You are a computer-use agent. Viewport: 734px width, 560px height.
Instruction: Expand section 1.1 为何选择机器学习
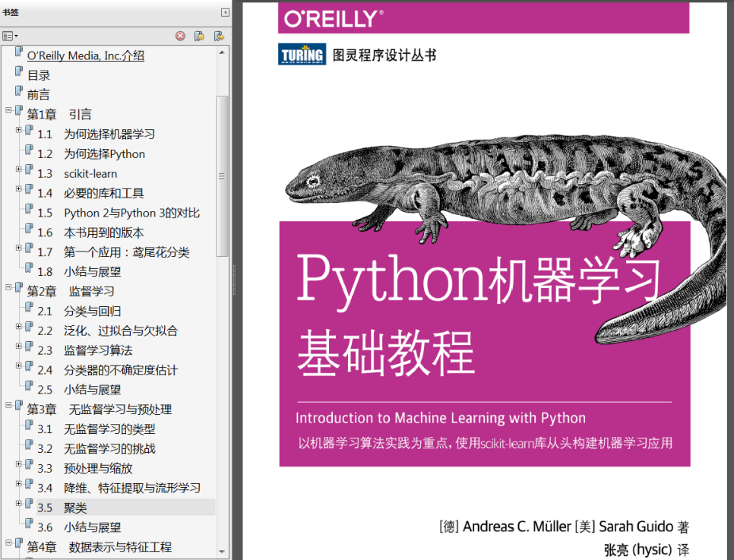pos(19,130)
